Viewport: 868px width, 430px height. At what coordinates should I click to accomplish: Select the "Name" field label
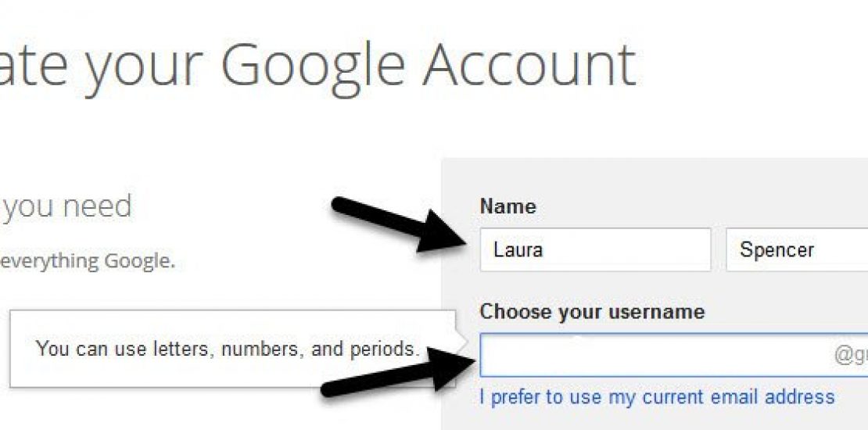pos(508,207)
